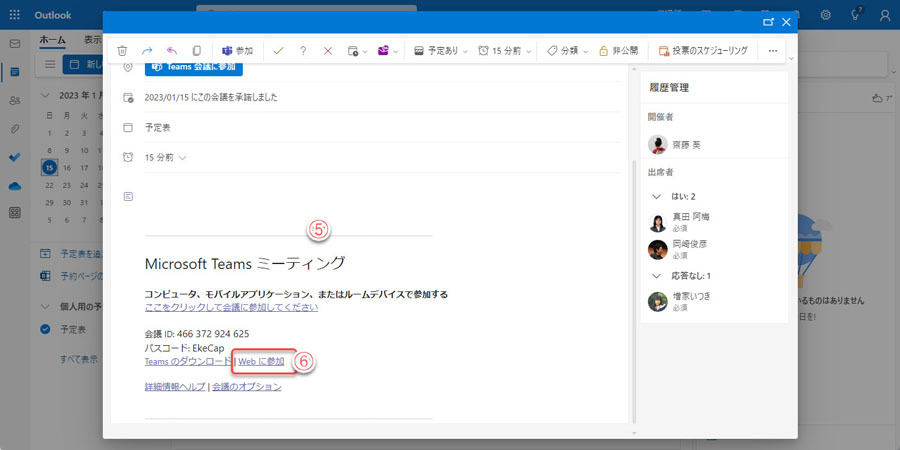
Task: Reply to all with the purple arrow
Action: point(172,51)
